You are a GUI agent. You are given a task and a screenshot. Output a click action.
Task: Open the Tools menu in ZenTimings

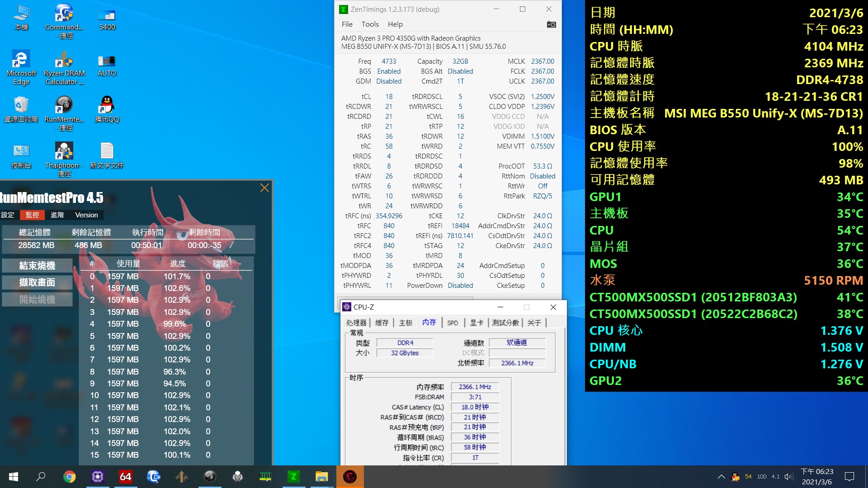pyautogui.click(x=370, y=24)
